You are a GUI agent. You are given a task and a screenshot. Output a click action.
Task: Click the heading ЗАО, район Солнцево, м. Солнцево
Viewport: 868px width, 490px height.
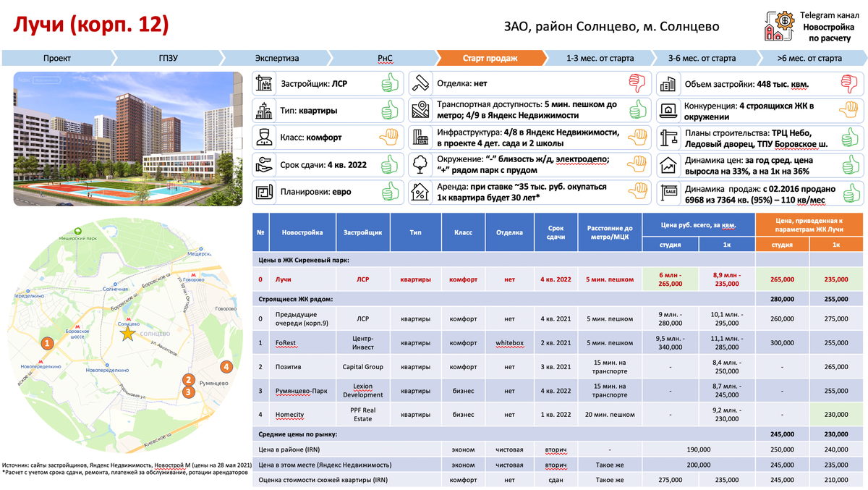[611, 26]
